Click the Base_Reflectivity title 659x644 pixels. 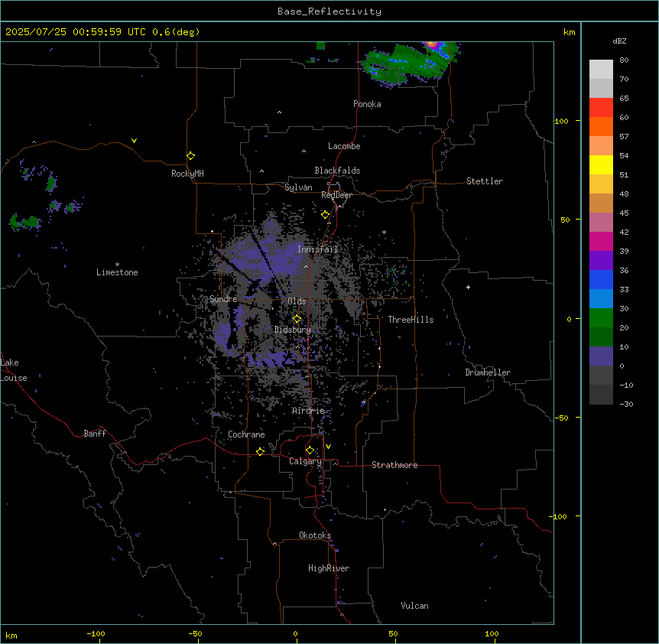coord(329,11)
